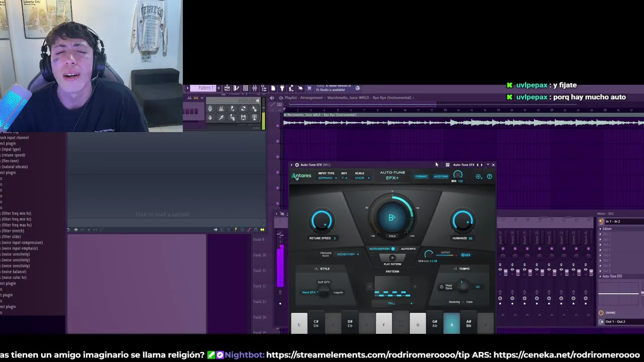Click Edison water drop blur icon
The width and height of the screenshot is (644, 362).
click(210, 118)
